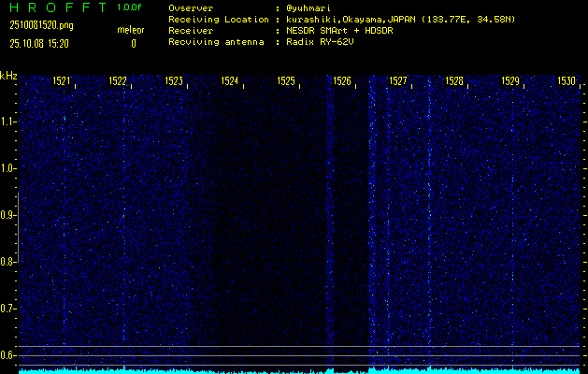Click time marker 1523
This screenshot has width=588, height=374.
[x=174, y=80]
